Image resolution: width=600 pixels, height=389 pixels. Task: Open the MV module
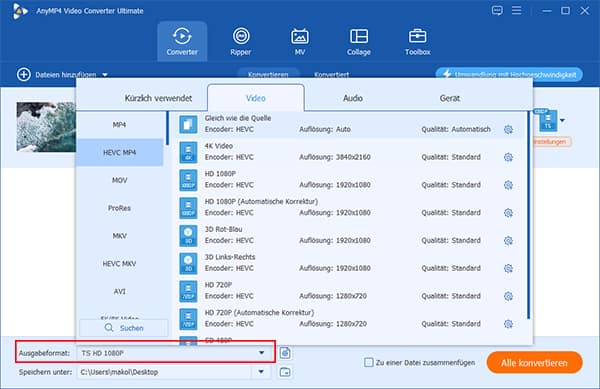300,41
